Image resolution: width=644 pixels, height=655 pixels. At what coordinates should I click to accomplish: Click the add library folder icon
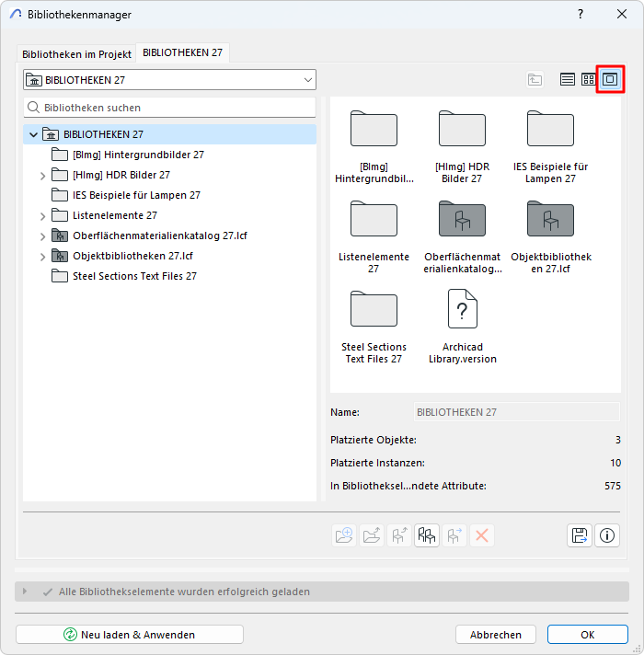click(344, 535)
